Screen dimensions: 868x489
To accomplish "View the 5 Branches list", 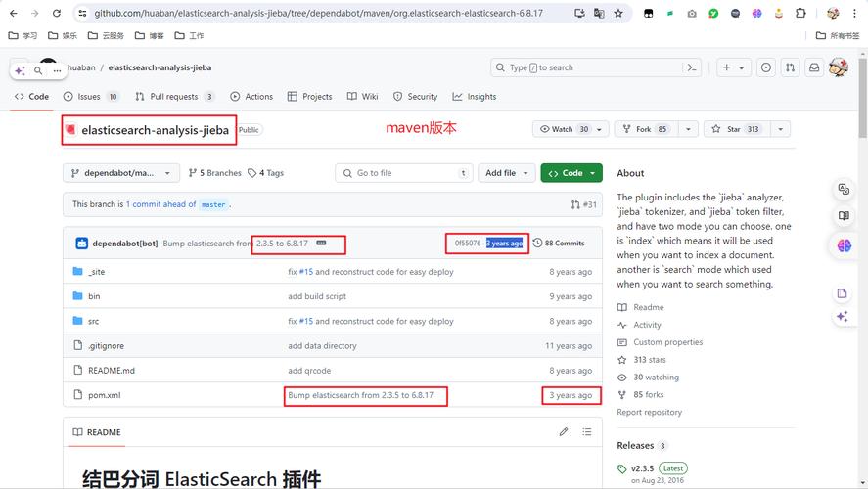I will [214, 173].
